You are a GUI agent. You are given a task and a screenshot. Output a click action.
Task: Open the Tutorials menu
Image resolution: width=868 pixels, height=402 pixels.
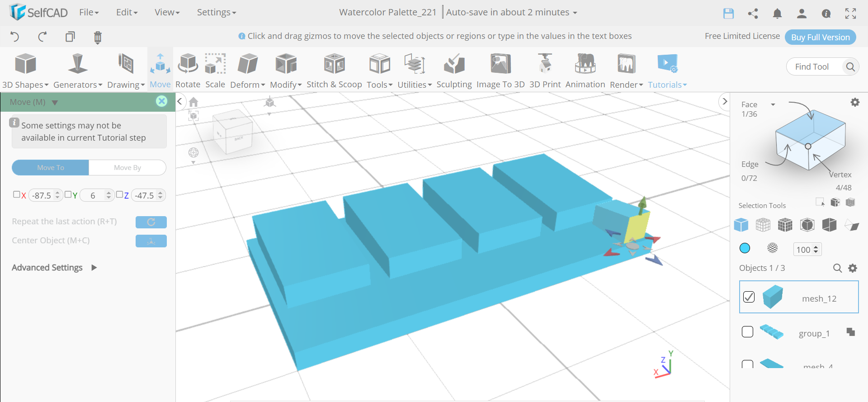click(x=667, y=71)
